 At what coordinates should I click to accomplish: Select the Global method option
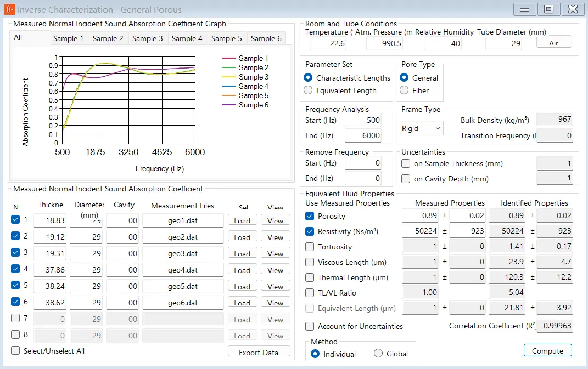pos(378,353)
